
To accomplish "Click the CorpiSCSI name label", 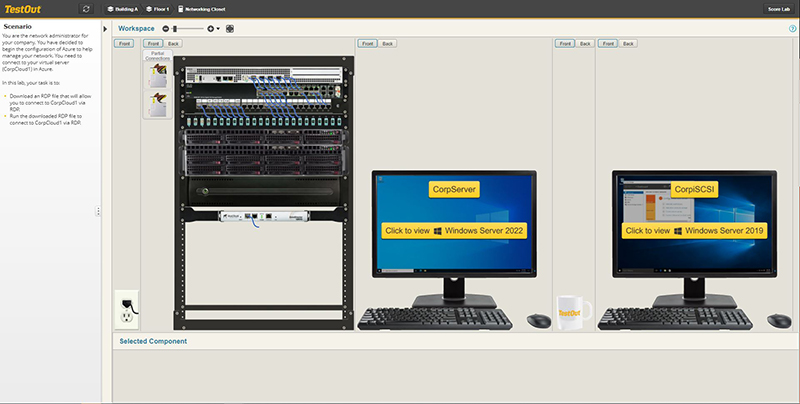I will 694,189.
